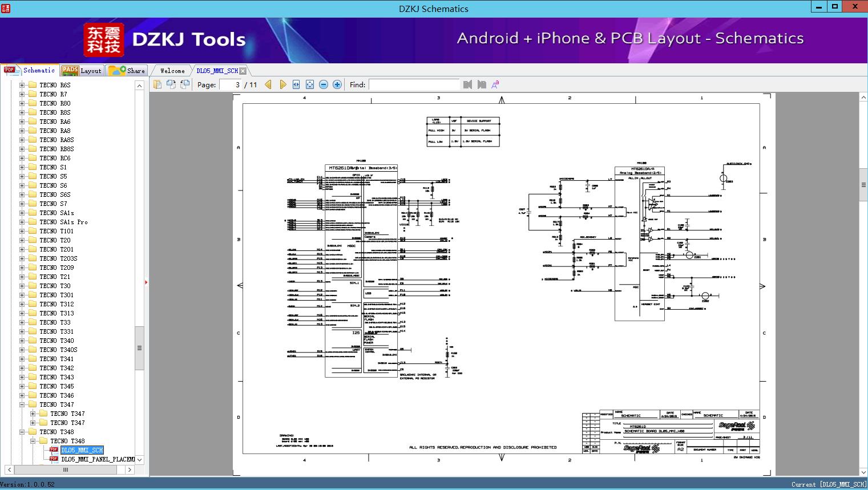Click the document view vertical scrollbar thumb
Image resolution: width=868 pixels, height=490 pixels.
[x=863, y=185]
